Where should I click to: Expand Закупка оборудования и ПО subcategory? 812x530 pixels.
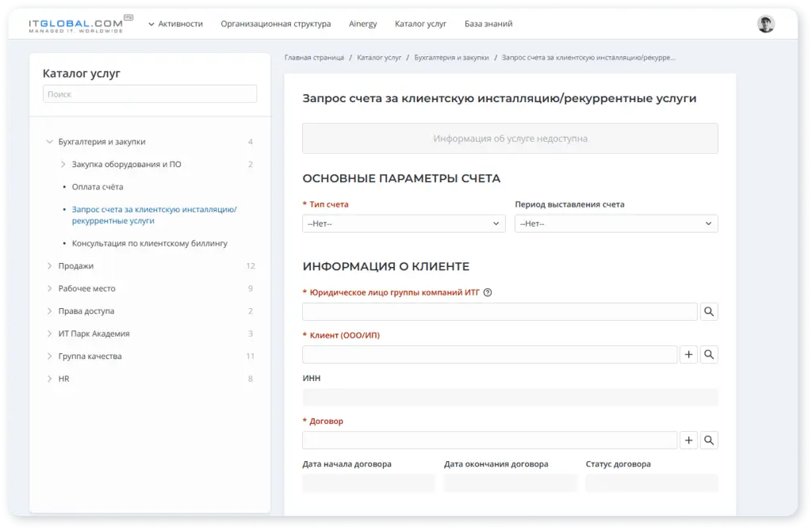coord(63,165)
